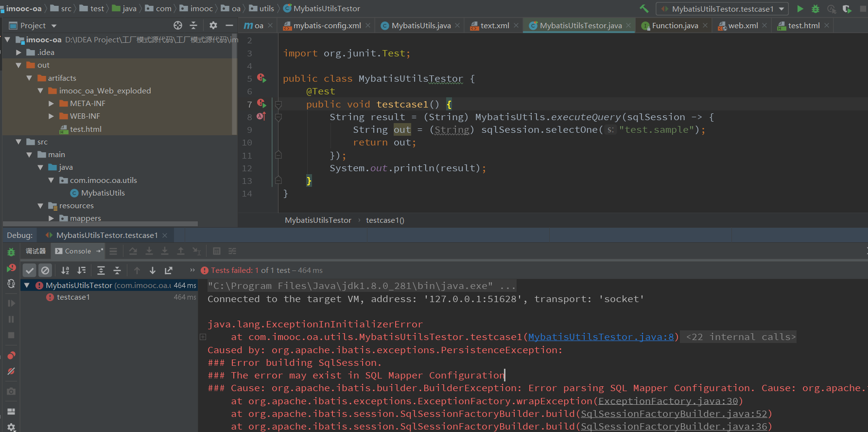
Task: Start debugging with the top toolbar bug icon
Action: pyautogui.click(x=816, y=9)
